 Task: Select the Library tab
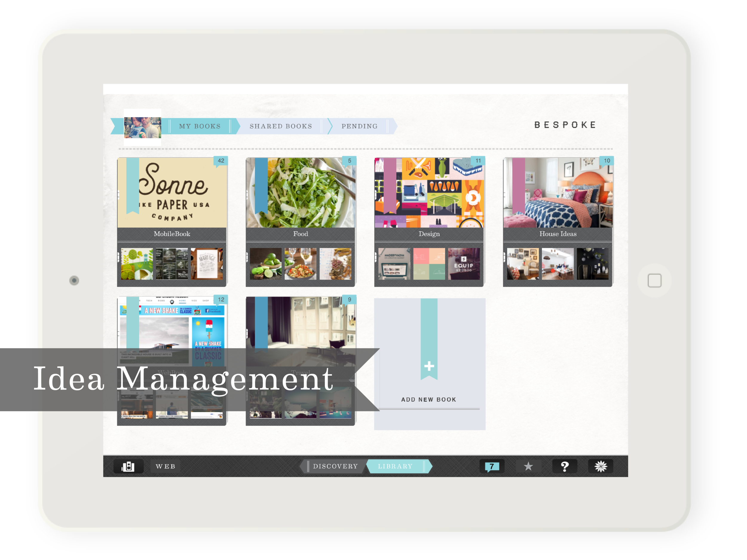[395, 466]
